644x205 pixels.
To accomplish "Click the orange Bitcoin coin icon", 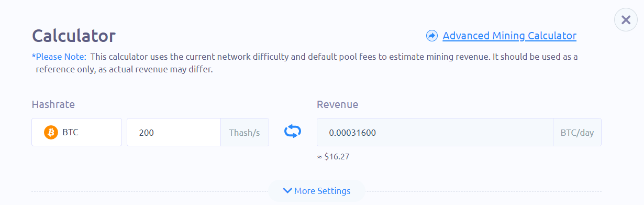I will pyautogui.click(x=51, y=133).
